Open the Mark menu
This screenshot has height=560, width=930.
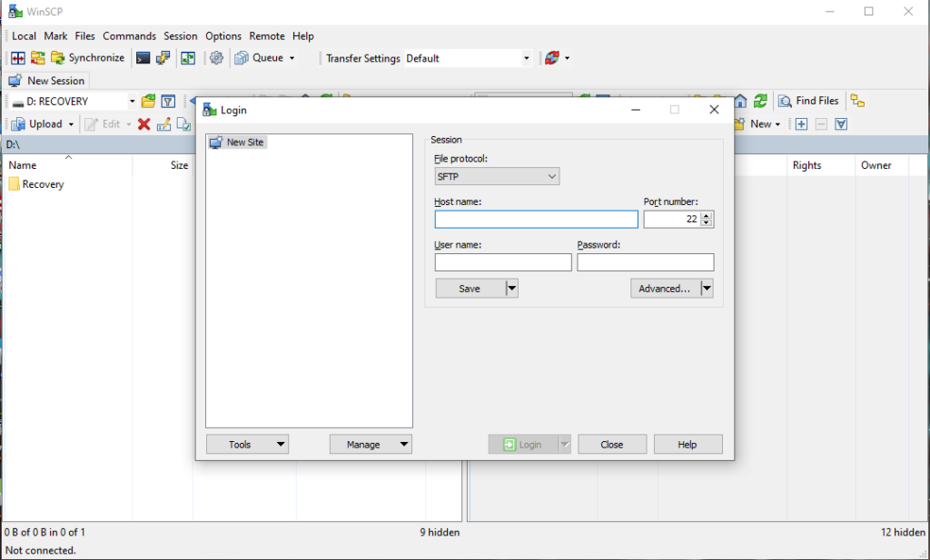pyautogui.click(x=55, y=36)
